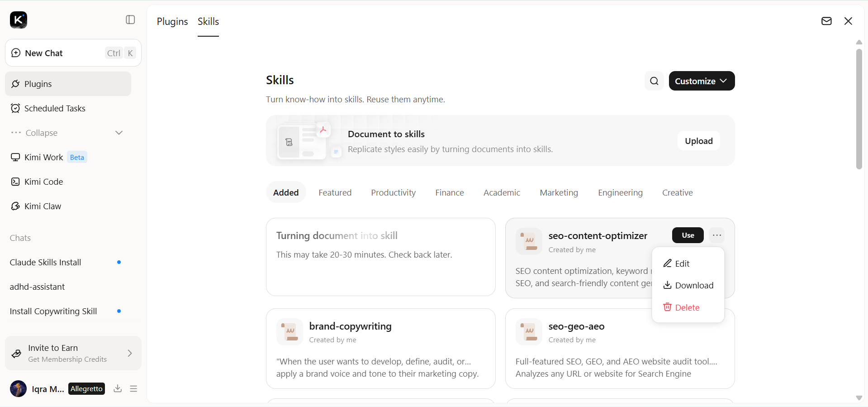Open the brand-copywriting skill title
The width and height of the screenshot is (868, 407).
pyautogui.click(x=351, y=326)
